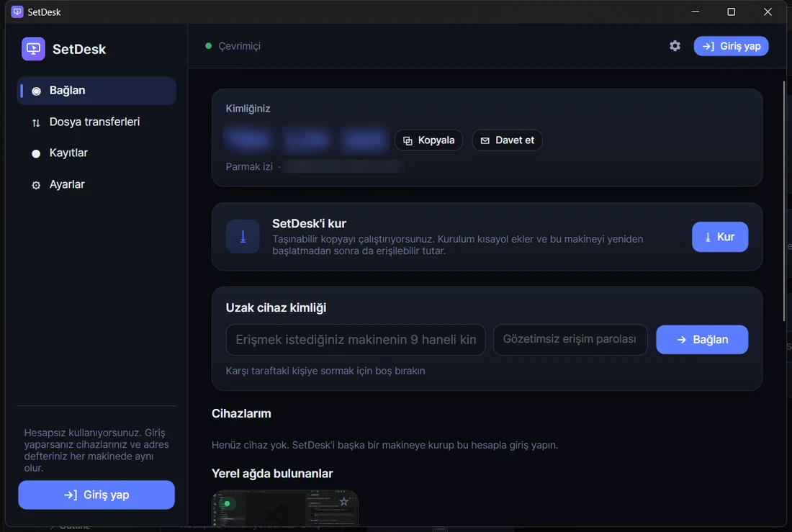Click the Kimliğiniz label
Screen dimensions: 792x532
(248, 109)
